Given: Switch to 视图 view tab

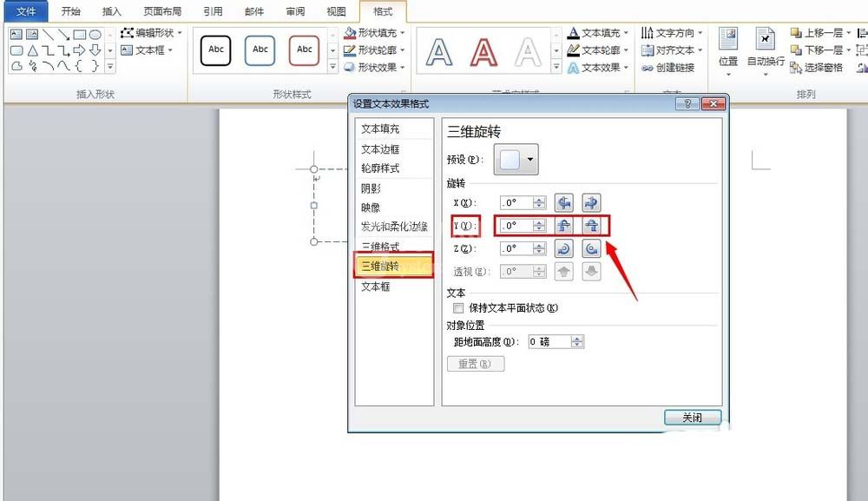Looking at the screenshot, I should (x=336, y=11).
